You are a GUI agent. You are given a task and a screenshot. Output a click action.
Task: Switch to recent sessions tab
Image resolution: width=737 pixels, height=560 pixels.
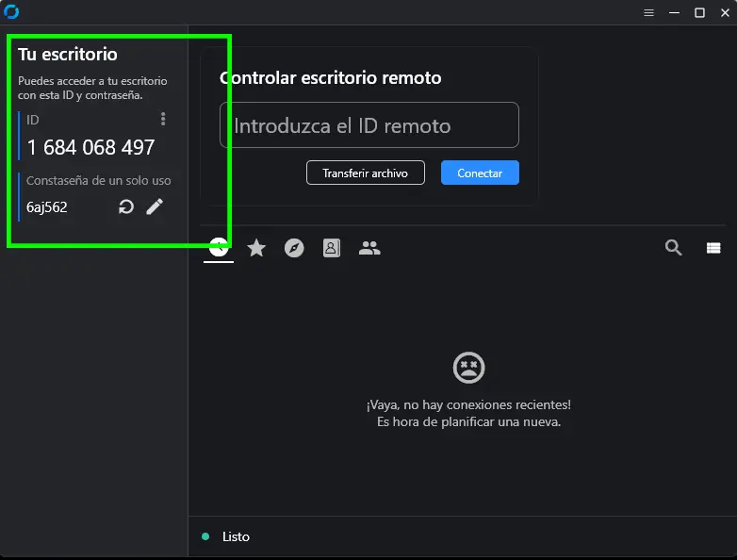219,248
